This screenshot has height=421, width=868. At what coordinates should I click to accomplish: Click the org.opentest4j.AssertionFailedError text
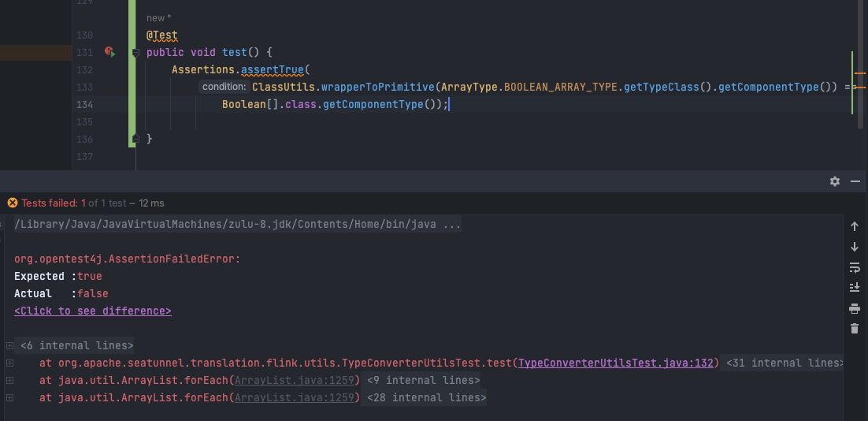pyautogui.click(x=128, y=259)
